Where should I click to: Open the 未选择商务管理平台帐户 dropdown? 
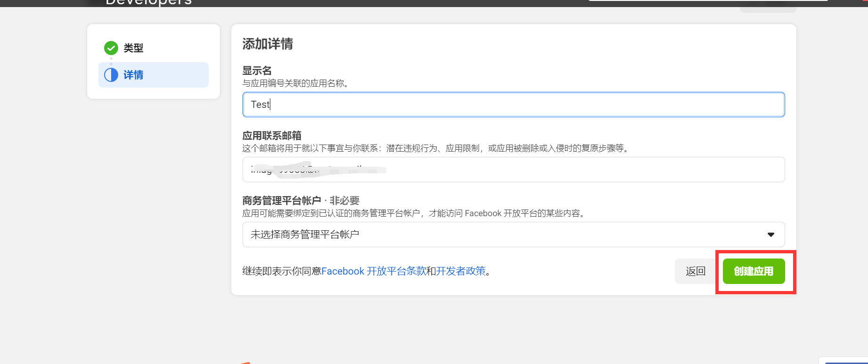513,235
